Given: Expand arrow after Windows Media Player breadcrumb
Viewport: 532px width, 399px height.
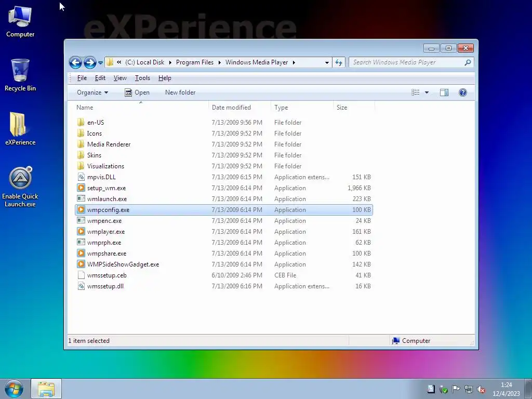Looking at the screenshot, I should point(294,62).
